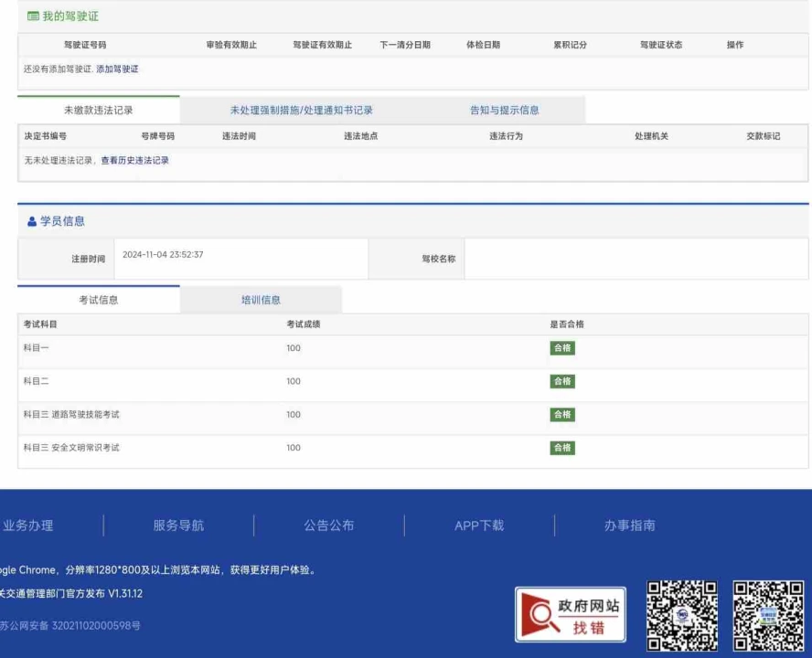Go to 公告公布 in the footer
Screen dimensions: 812x658
(329, 525)
